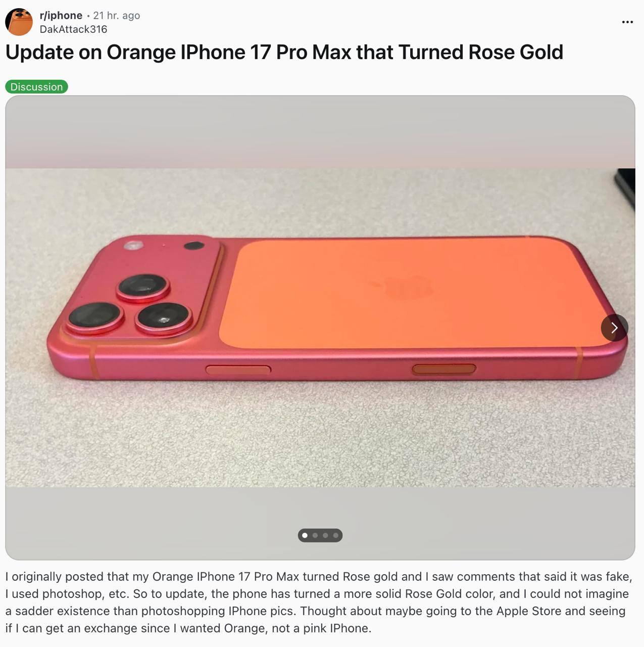The width and height of the screenshot is (644, 647).
Task: Click the bottom-left camera lens in photo
Action: tap(95, 316)
